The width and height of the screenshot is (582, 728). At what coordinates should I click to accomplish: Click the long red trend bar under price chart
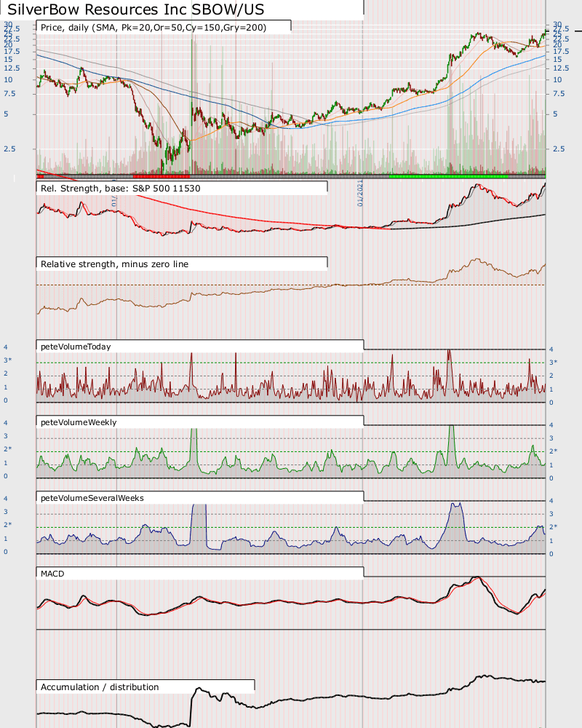[x=162, y=176]
